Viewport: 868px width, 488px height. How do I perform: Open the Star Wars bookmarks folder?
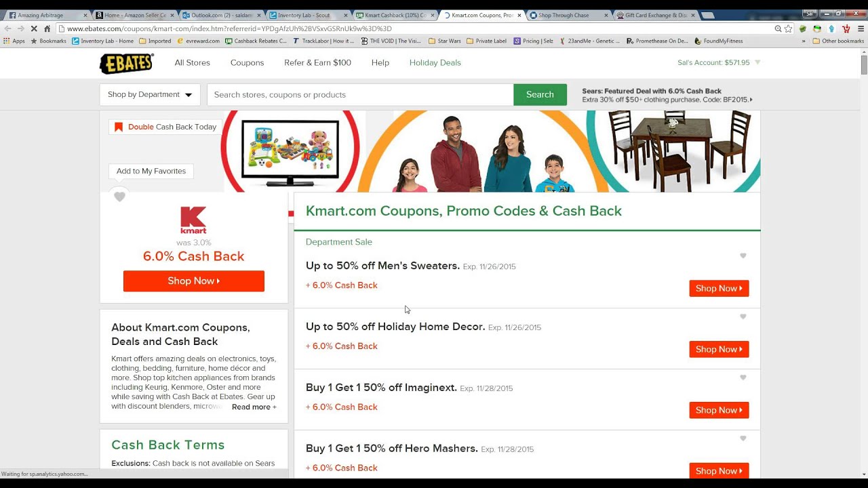[x=445, y=41]
